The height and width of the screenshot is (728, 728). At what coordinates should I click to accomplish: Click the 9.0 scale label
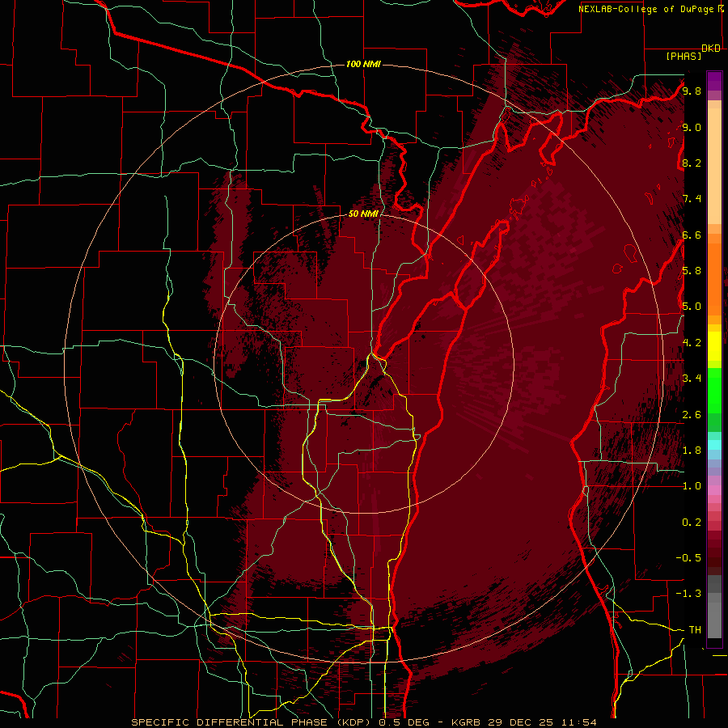692,127
